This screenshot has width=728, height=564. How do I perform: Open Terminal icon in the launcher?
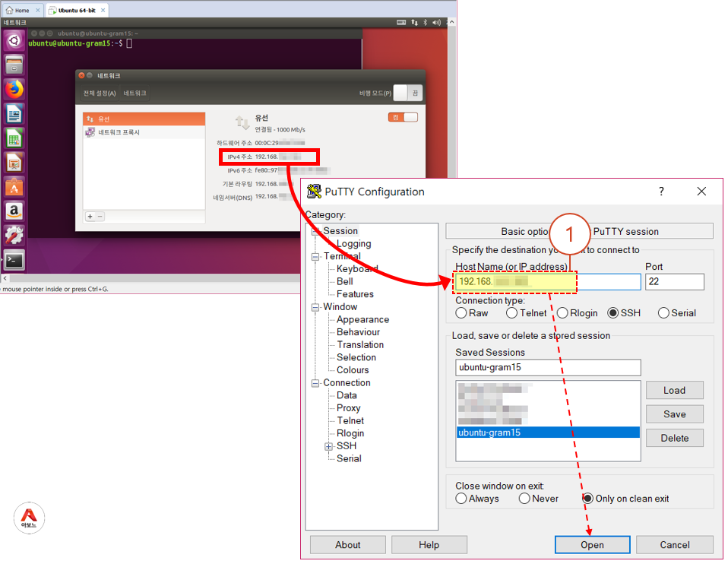[14, 260]
